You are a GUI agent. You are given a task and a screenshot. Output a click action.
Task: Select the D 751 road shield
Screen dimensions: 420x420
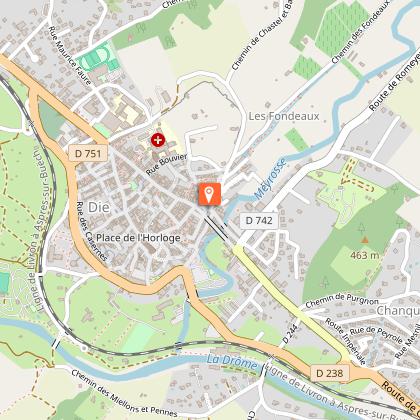click(x=88, y=154)
